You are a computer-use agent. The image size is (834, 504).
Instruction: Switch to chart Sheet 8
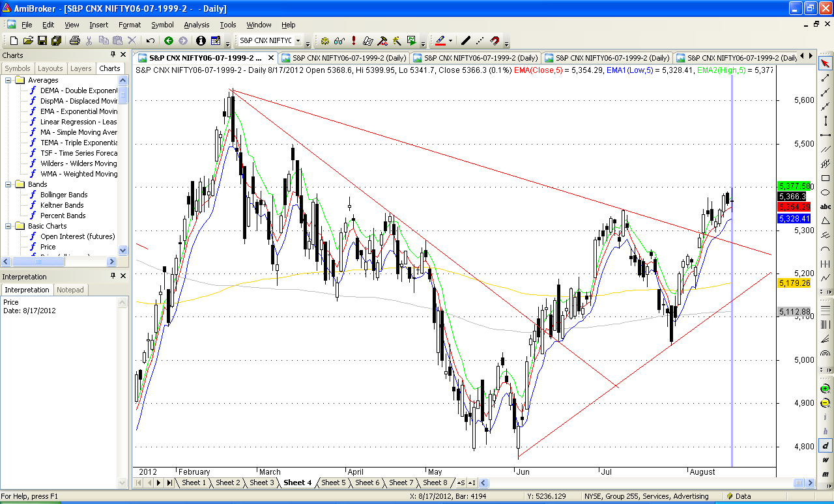tap(435, 483)
